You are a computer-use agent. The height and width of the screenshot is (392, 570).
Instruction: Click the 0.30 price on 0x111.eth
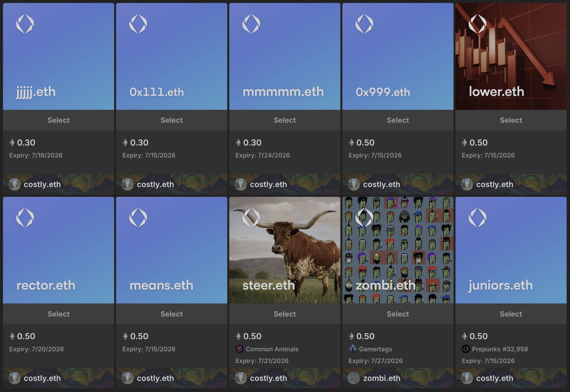point(139,143)
